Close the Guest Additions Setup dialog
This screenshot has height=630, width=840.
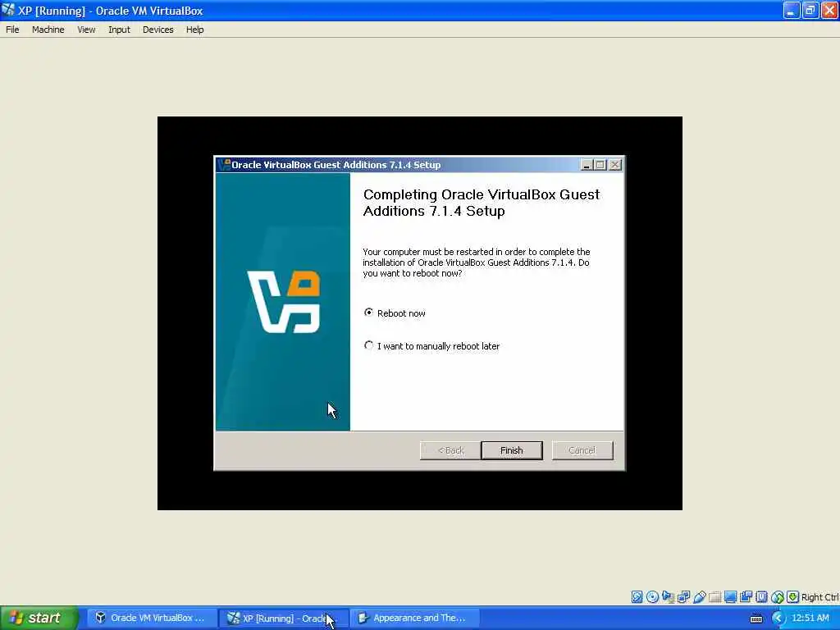tap(615, 165)
